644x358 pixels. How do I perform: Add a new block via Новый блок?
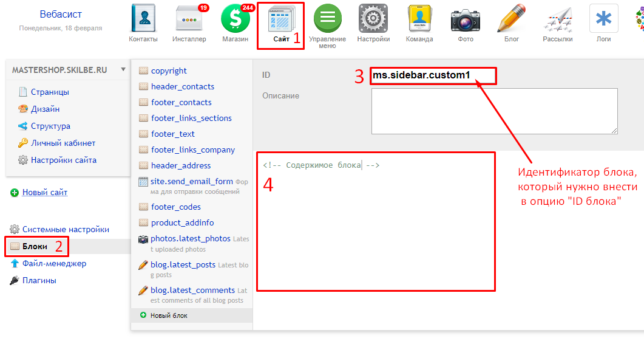pos(169,315)
